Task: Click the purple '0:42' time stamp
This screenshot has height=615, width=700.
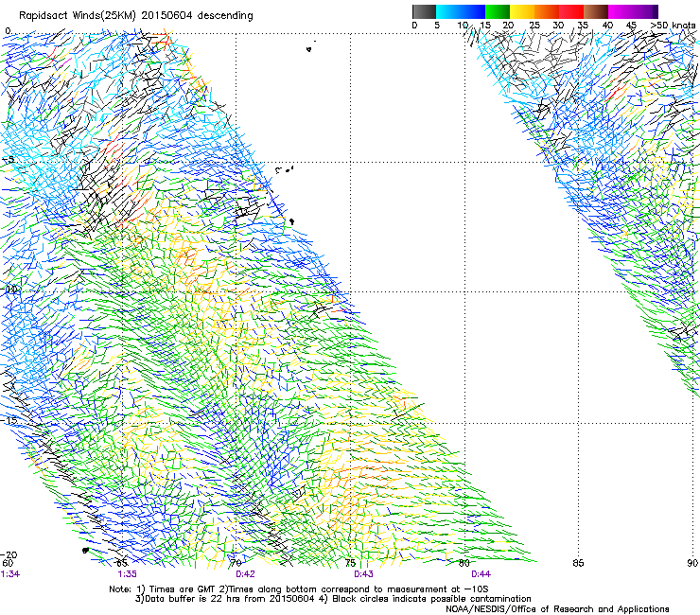Action: click(x=246, y=574)
